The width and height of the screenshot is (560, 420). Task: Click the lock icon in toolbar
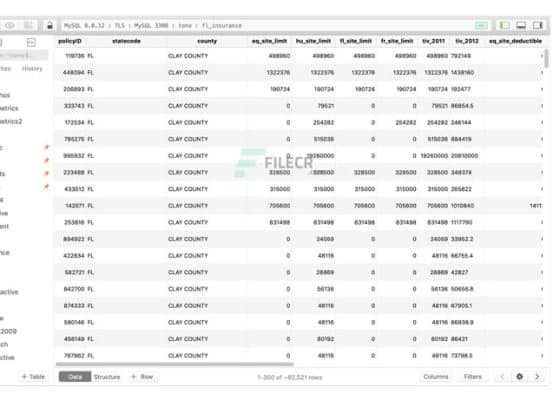pos(50,25)
